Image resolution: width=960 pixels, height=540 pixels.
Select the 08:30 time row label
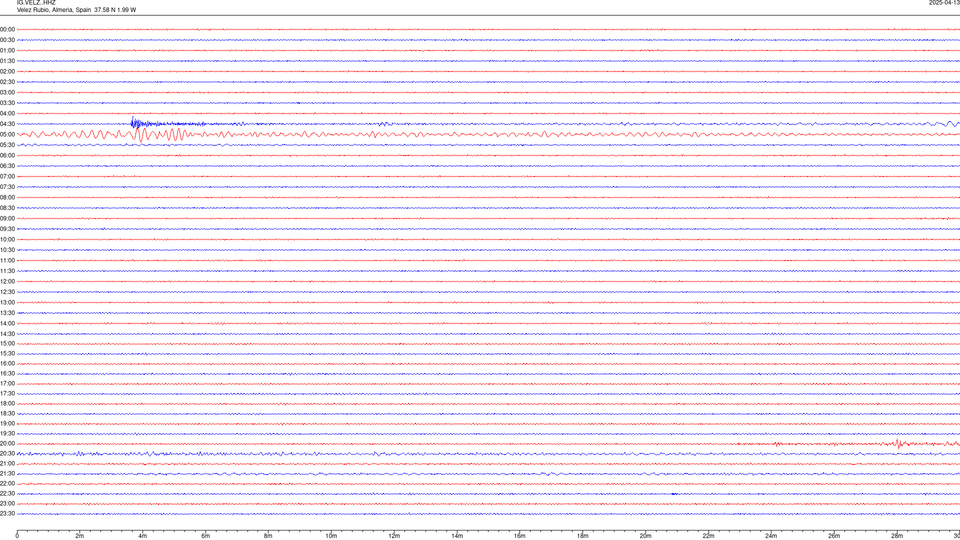pos(7,208)
